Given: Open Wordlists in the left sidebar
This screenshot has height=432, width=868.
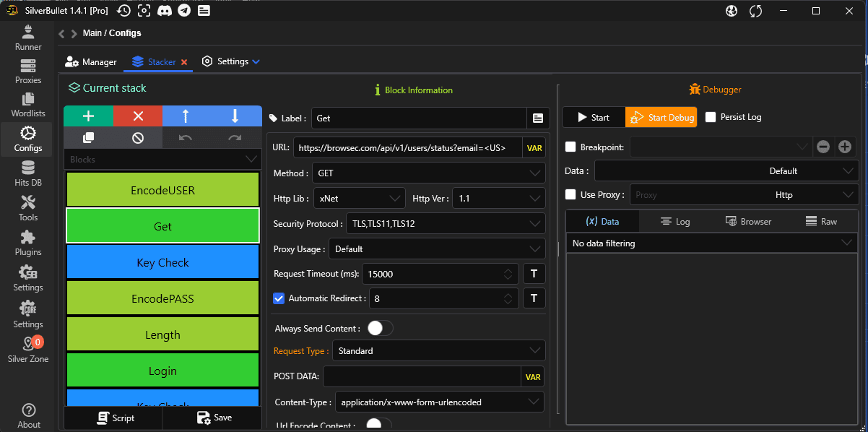Looking at the screenshot, I should [x=28, y=105].
